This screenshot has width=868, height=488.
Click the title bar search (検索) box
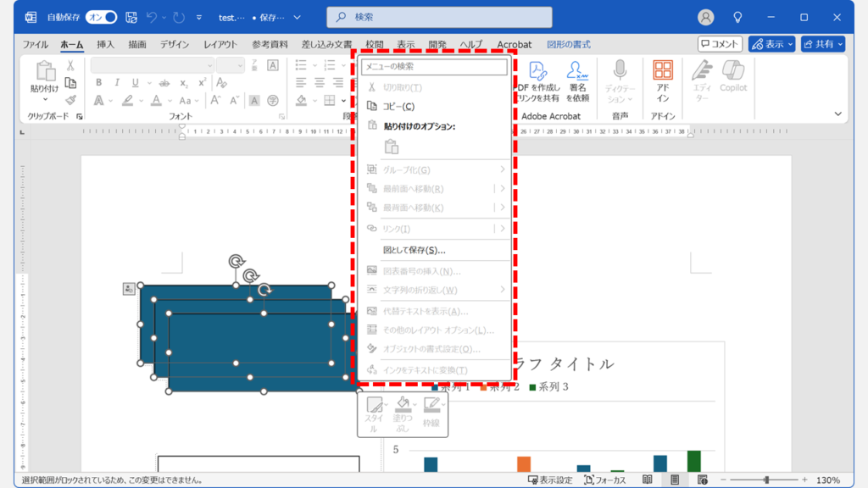[x=440, y=17]
